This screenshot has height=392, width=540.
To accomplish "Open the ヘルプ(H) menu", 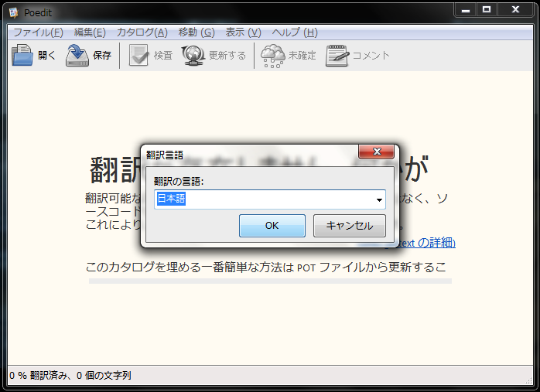I will pyautogui.click(x=294, y=32).
